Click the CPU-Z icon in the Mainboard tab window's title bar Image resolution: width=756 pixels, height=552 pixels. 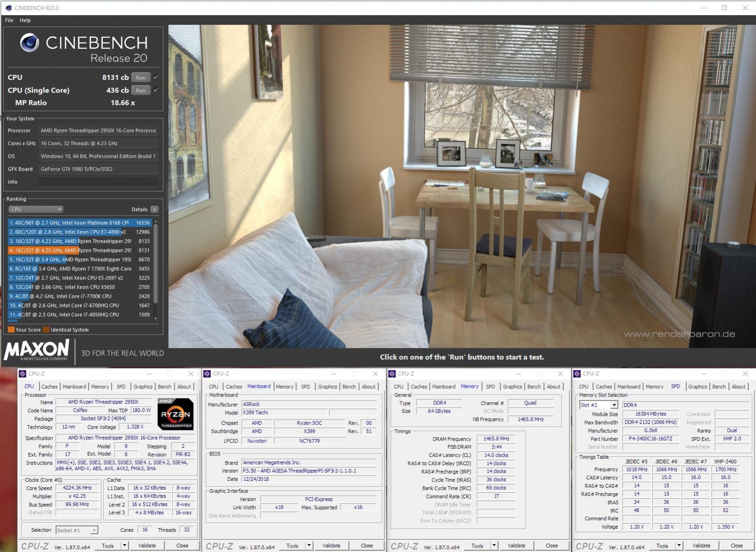coord(207,374)
